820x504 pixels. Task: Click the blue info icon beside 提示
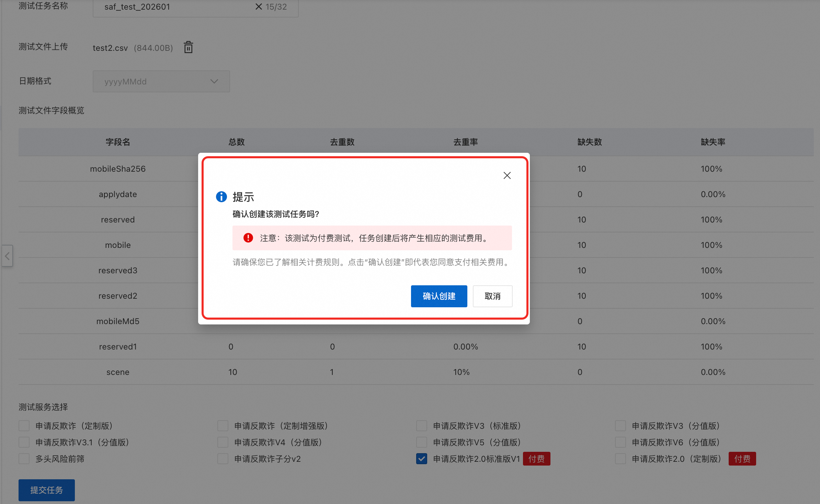coord(221,197)
